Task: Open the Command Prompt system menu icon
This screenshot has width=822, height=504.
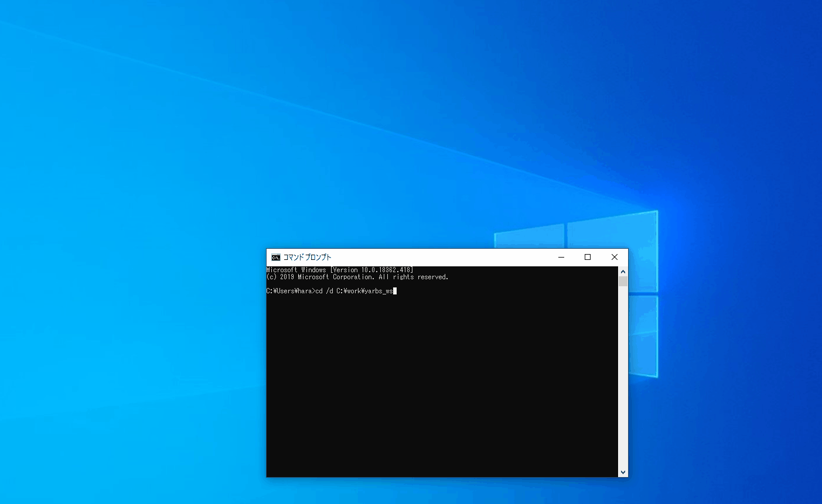Action: click(276, 258)
